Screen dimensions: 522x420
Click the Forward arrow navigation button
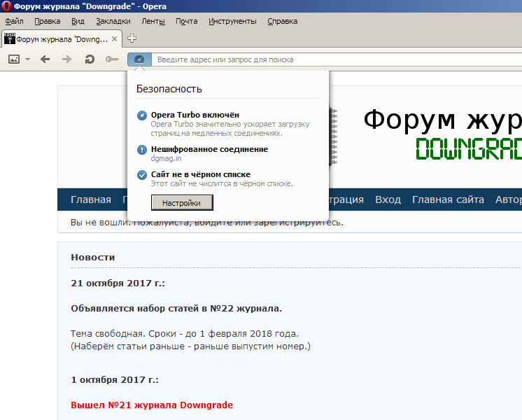tap(67, 59)
